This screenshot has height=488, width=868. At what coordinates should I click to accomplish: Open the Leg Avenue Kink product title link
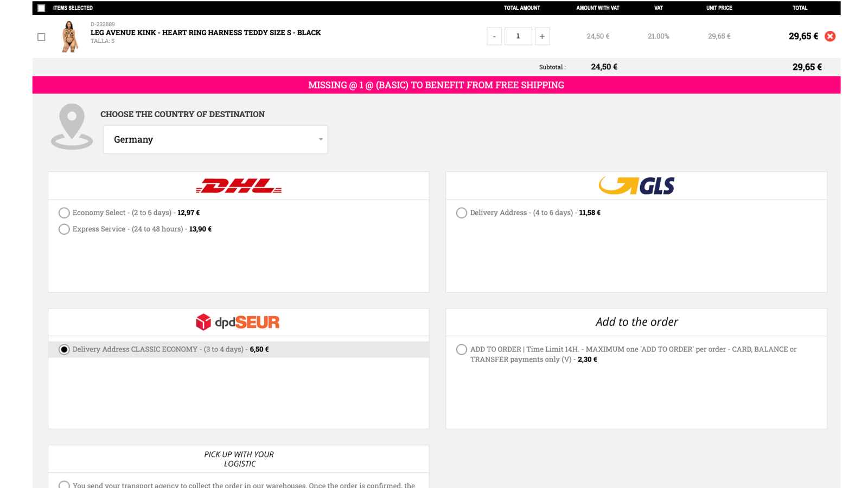click(x=206, y=33)
